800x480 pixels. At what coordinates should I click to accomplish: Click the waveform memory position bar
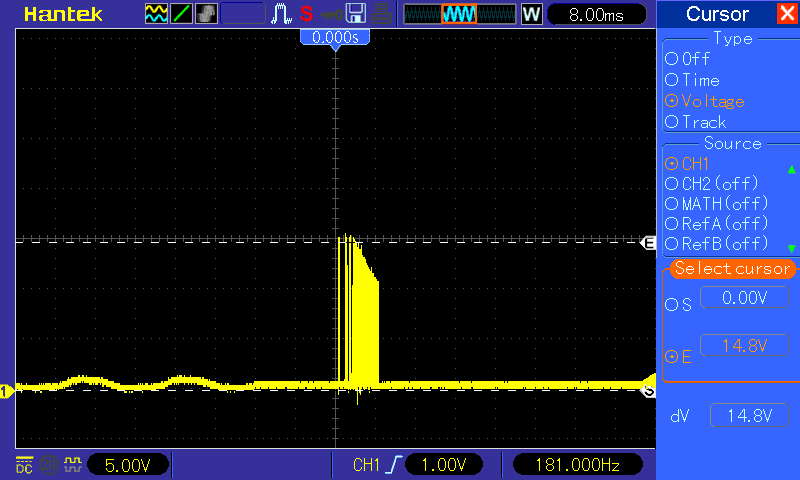point(460,14)
